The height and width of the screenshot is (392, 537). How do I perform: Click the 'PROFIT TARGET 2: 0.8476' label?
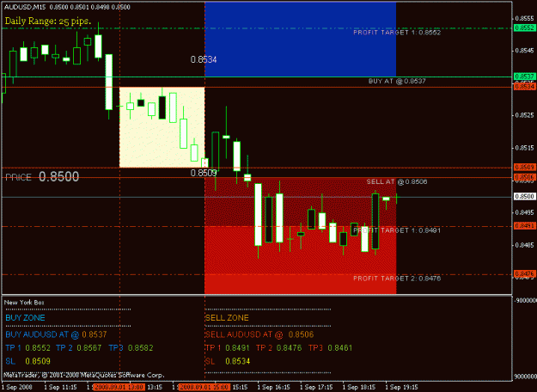(397, 279)
